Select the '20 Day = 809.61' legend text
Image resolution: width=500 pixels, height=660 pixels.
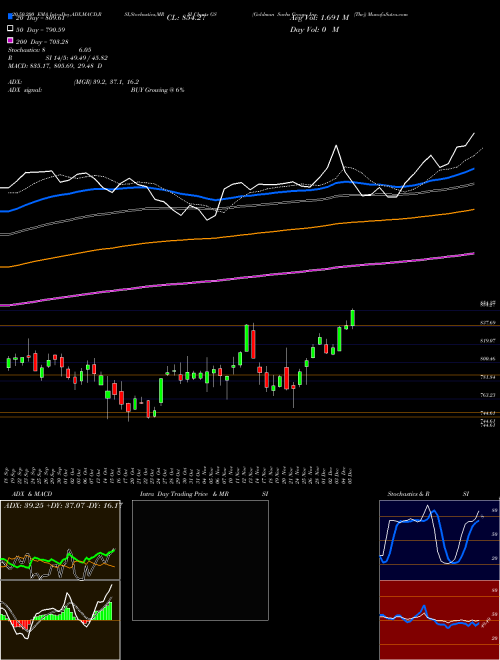[40, 18]
